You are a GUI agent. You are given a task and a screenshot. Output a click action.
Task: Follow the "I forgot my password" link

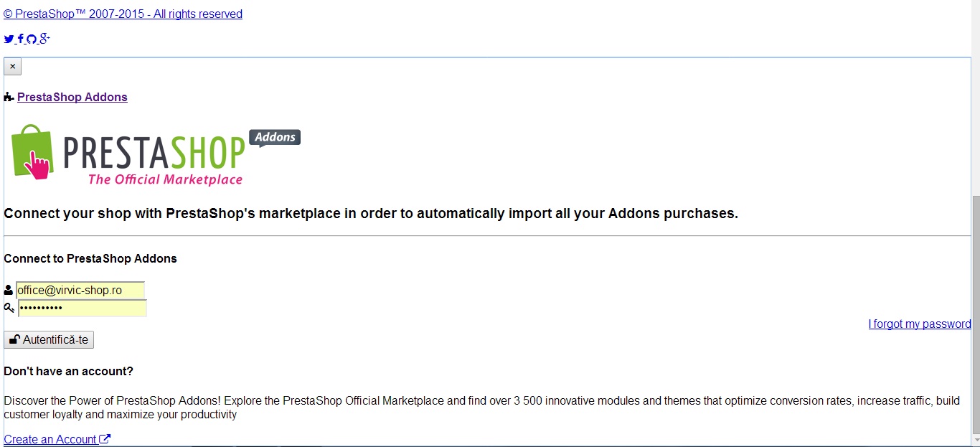919,324
